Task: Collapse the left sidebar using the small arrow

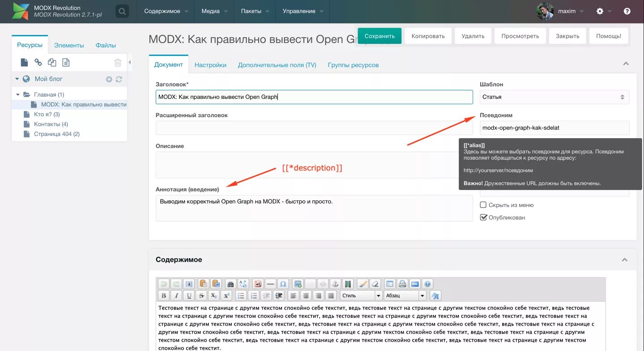Action: (130, 62)
